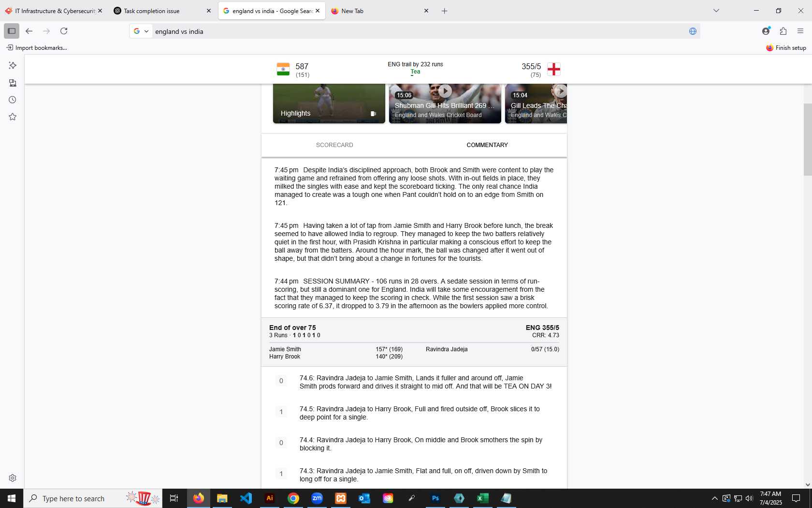Click the England score 355/5 in header
Viewport: 812px width, 508px height.
(531, 66)
